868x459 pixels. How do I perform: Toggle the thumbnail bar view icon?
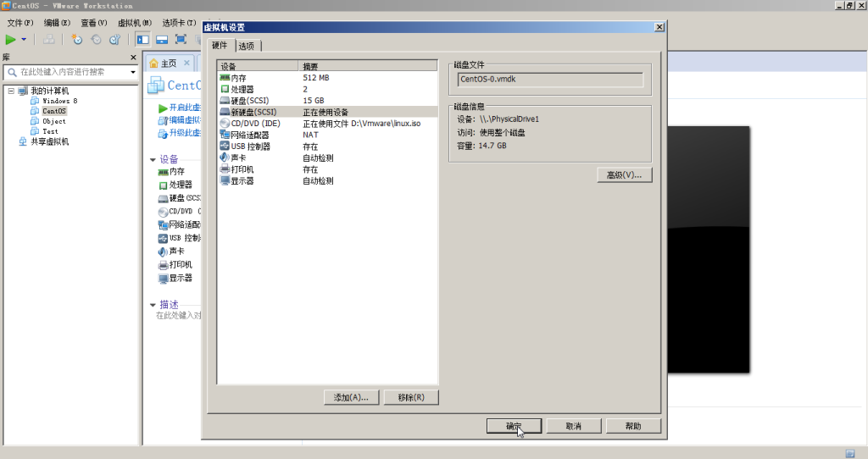[162, 39]
